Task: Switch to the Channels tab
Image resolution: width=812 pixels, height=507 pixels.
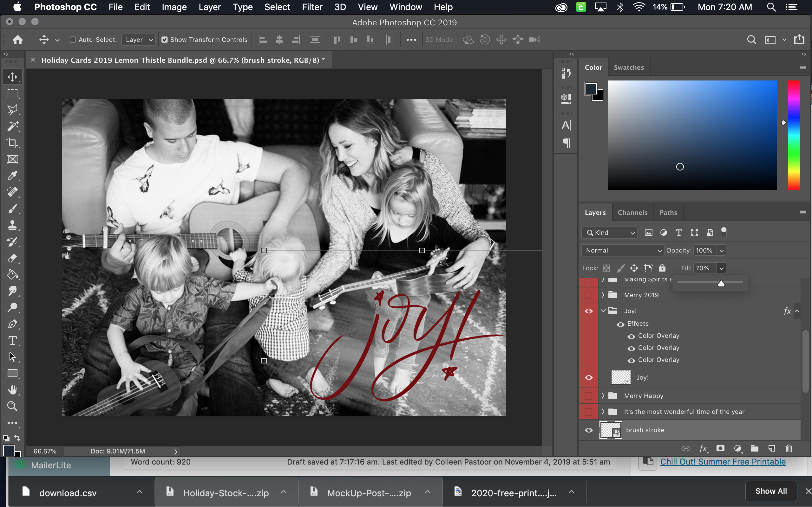Action: (x=632, y=213)
